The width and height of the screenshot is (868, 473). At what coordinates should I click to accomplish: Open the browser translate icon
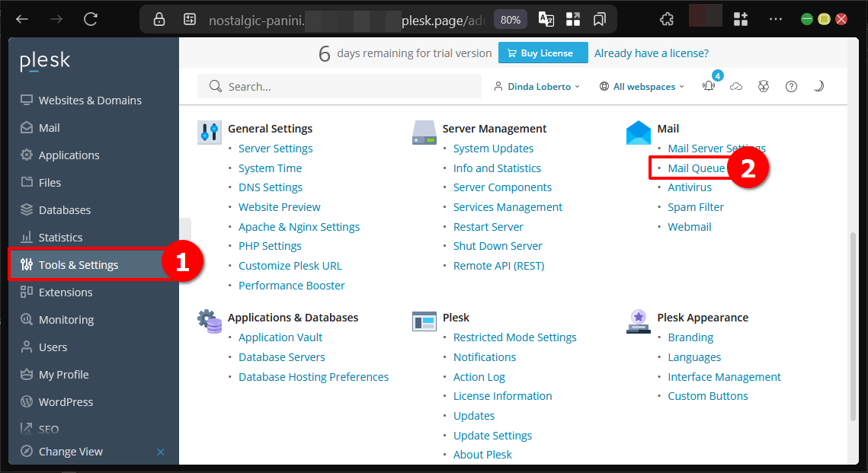pyautogui.click(x=546, y=18)
